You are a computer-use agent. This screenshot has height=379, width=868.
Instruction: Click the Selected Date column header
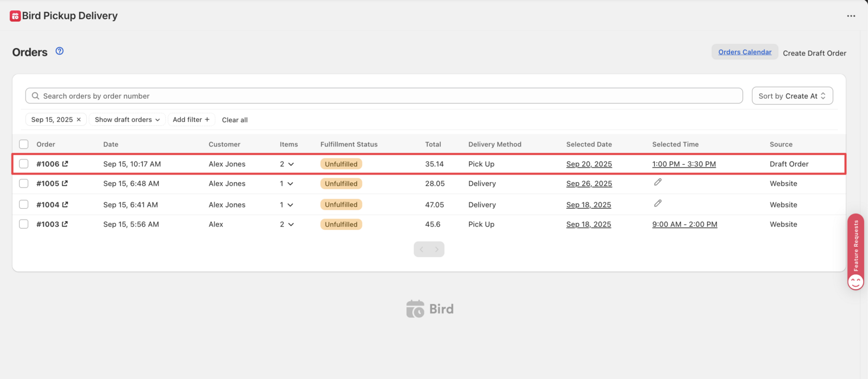(589, 144)
